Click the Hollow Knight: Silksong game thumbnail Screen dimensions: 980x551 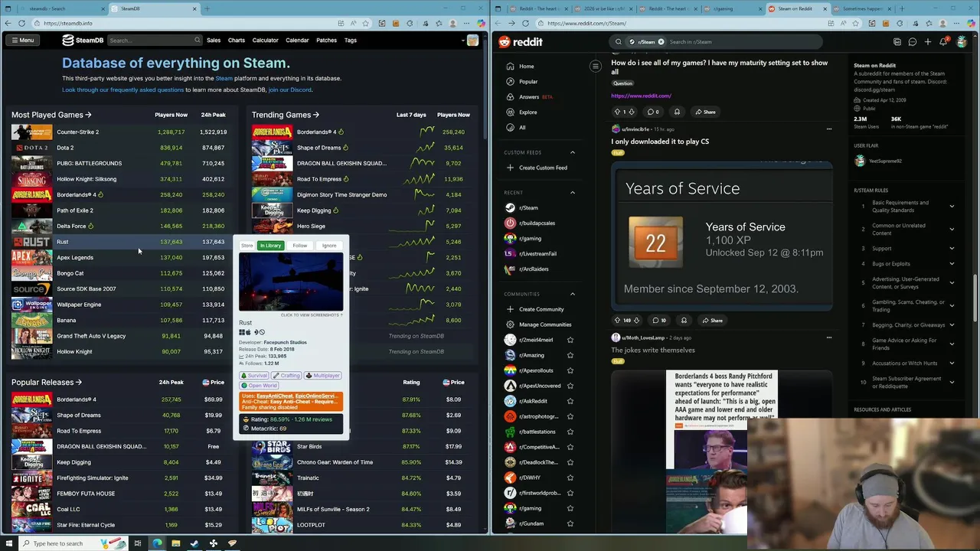click(31, 179)
